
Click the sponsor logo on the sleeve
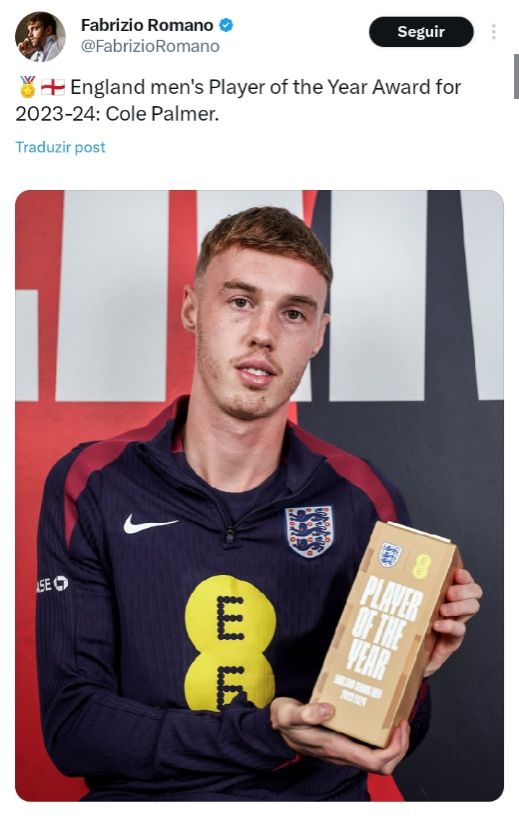[x=52, y=583]
